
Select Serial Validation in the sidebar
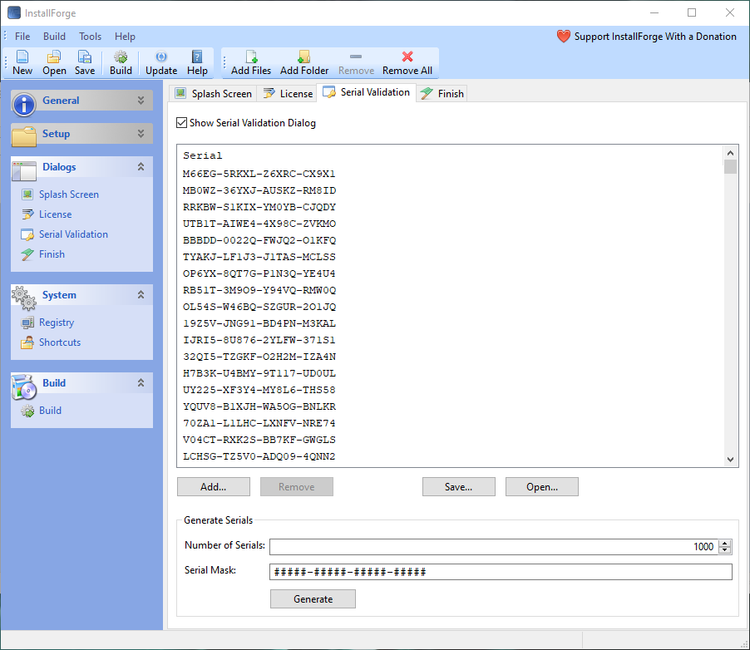point(74,234)
